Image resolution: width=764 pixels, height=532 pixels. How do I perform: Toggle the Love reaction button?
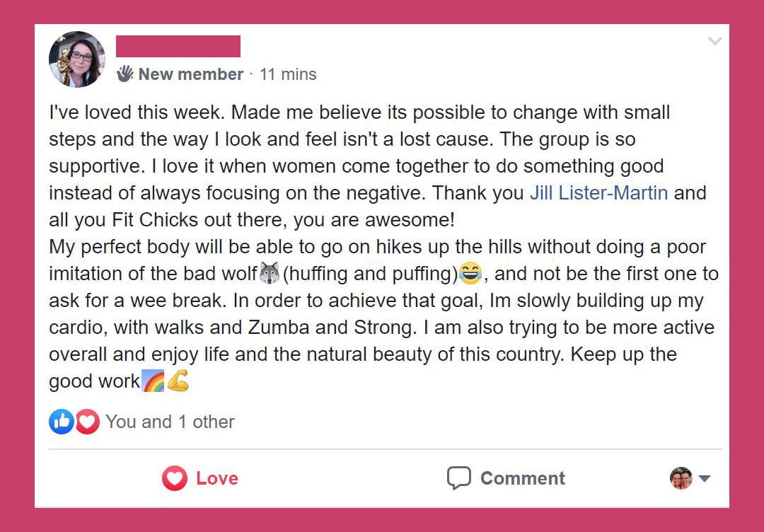tap(200, 478)
